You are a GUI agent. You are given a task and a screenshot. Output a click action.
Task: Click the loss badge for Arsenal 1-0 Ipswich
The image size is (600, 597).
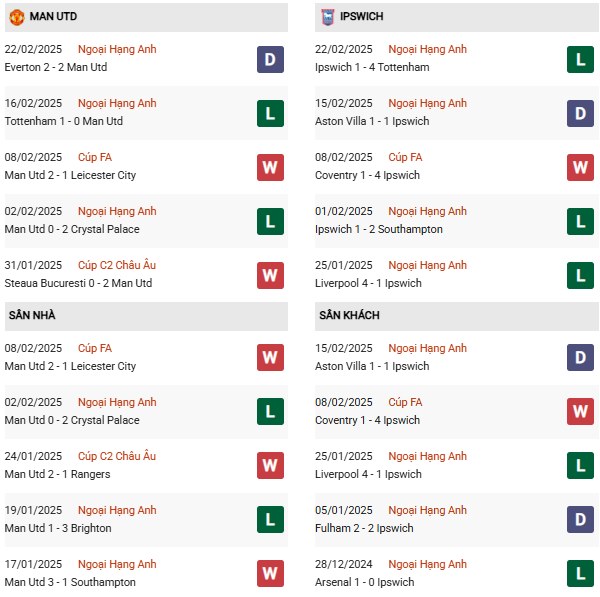[580, 574]
